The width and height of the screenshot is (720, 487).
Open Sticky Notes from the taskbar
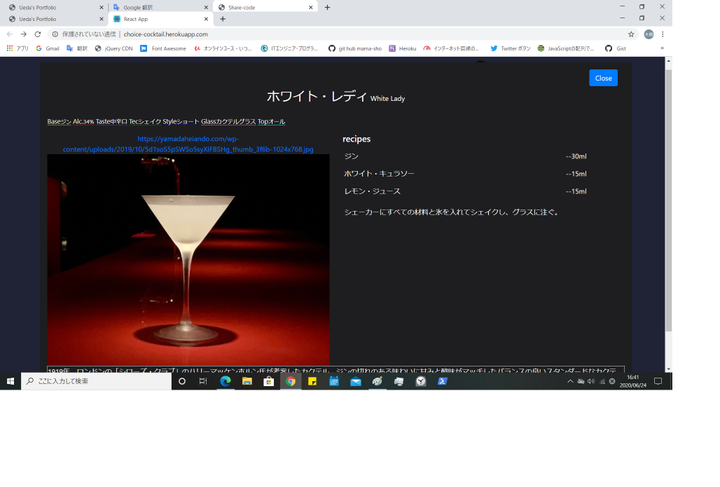pos(312,381)
